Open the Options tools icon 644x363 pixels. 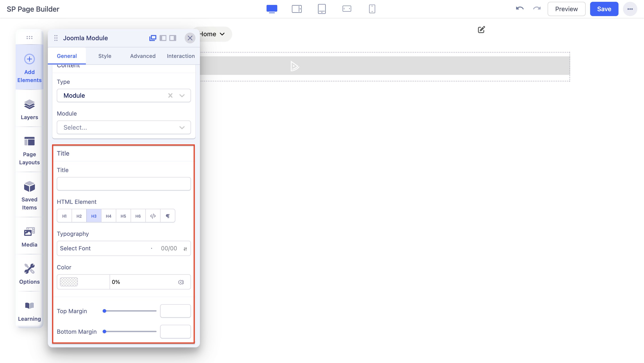pyautogui.click(x=29, y=274)
